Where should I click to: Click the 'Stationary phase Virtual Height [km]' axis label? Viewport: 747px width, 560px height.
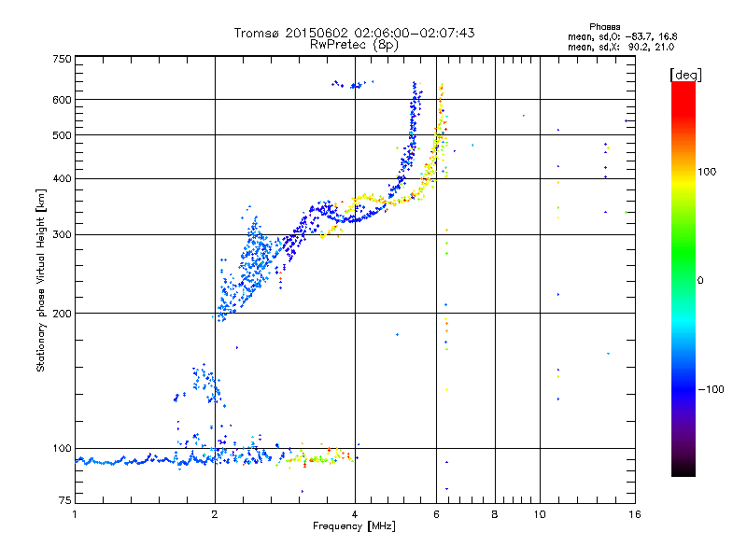[41, 281]
